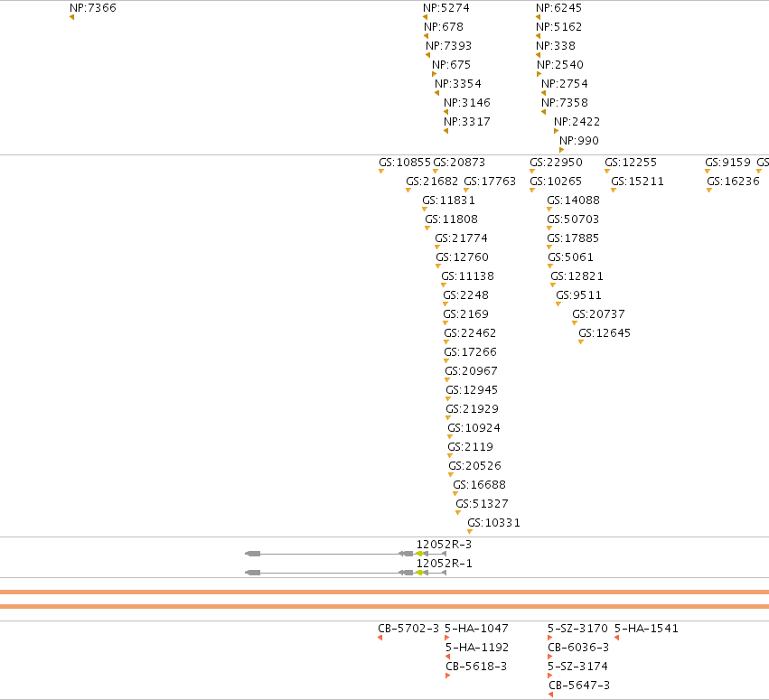The height and width of the screenshot is (700, 769).
Task: Select the GS:10855 insertion label
Action: (x=405, y=163)
